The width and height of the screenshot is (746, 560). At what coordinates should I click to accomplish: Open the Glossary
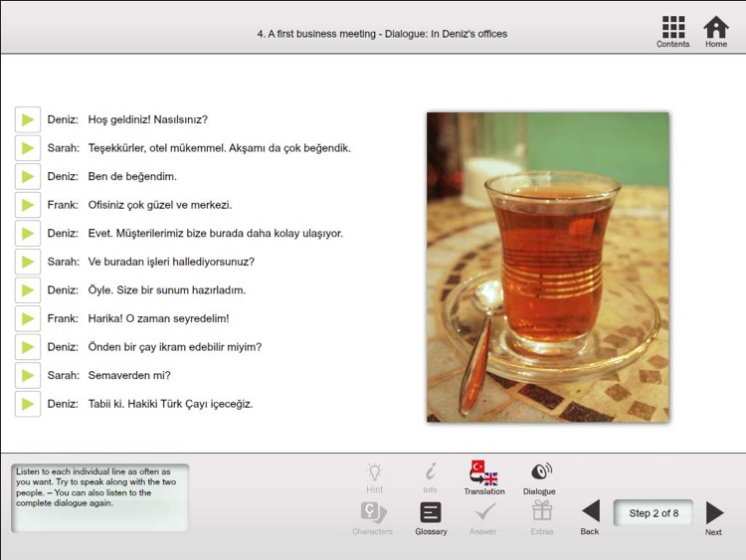click(431, 518)
